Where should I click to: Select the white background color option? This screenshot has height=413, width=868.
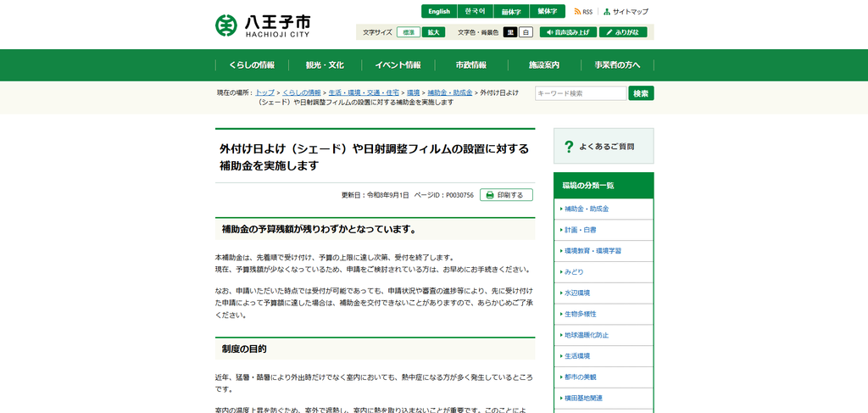click(526, 32)
